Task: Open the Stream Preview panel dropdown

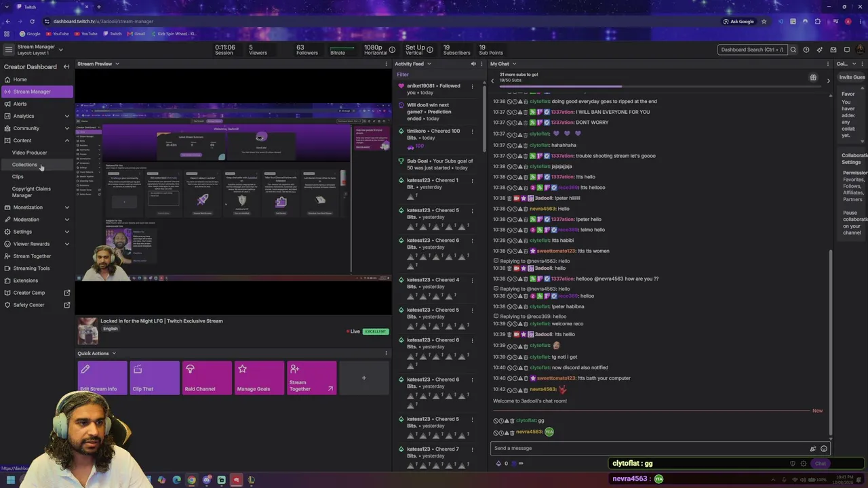Action: [x=117, y=64]
